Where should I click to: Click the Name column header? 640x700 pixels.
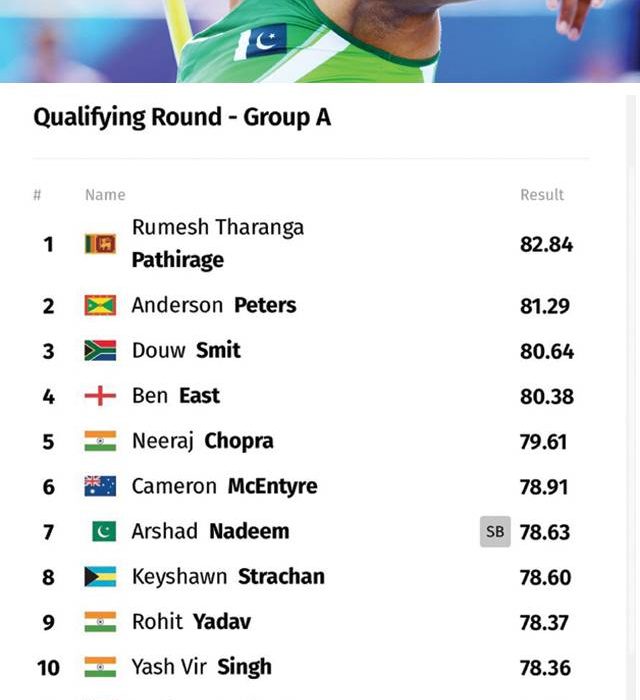pyautogui.click(x=105, y=195)
